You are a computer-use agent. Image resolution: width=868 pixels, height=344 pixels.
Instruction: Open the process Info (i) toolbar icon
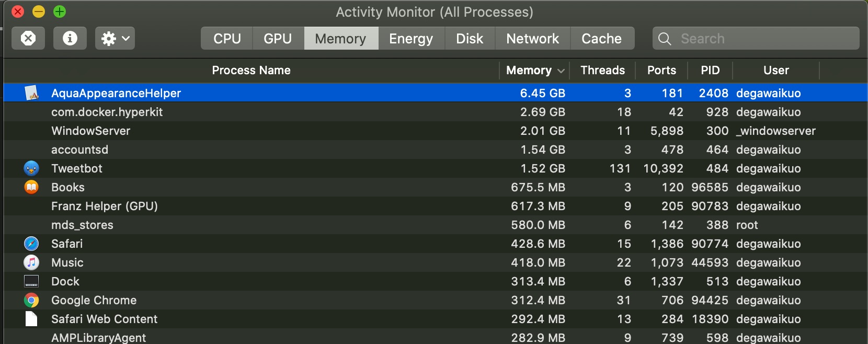click(70, 38)
